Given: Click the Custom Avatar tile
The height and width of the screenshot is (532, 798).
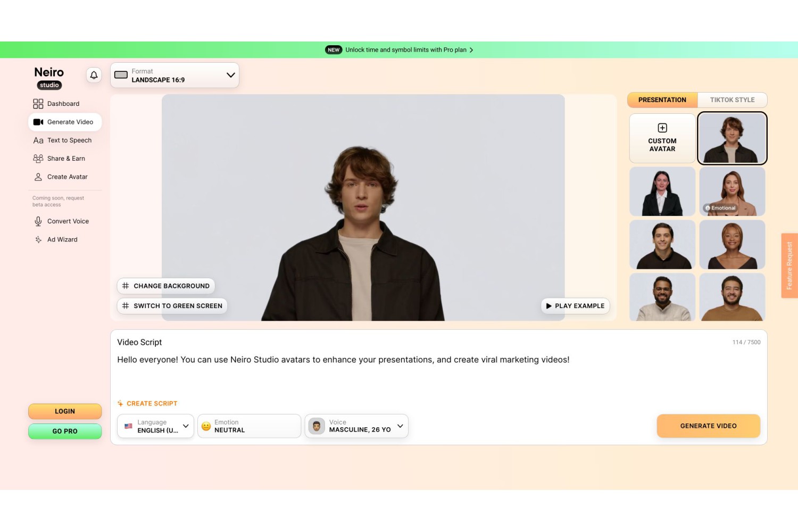Looking at the screenshot, I should tap(662, 138).
